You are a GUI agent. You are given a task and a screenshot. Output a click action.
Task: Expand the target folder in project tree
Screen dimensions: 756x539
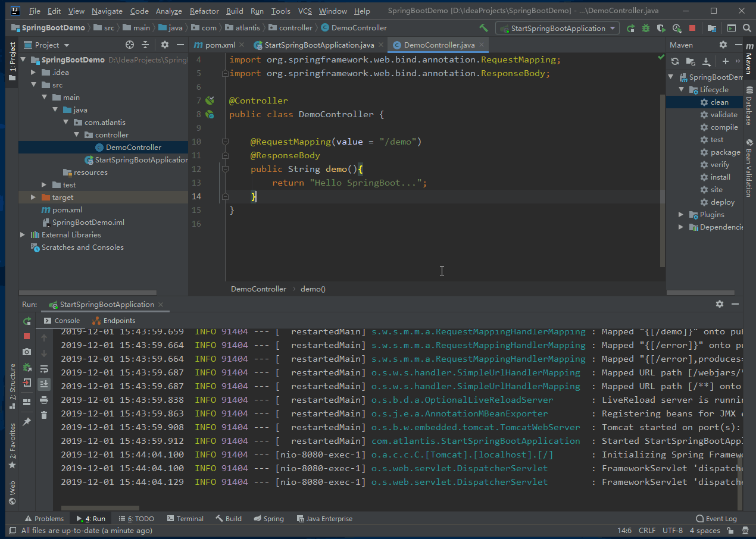tap(33, 198)
